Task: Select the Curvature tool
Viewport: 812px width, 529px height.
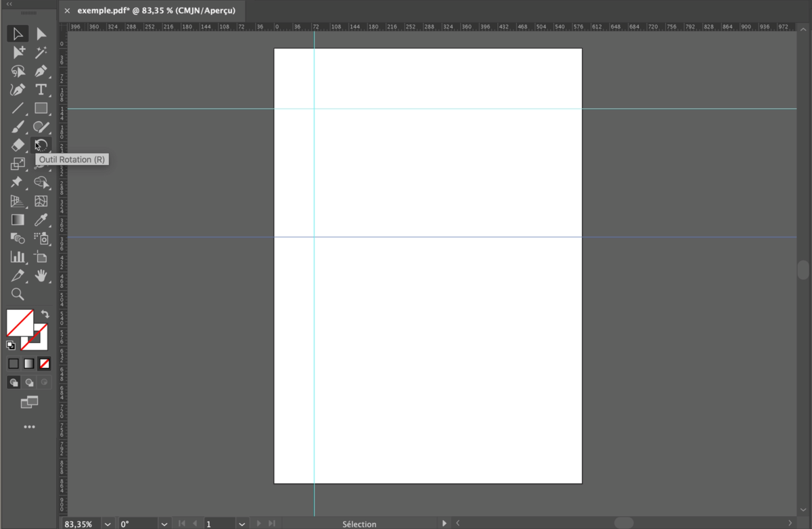Action: (x=18, y=89)
